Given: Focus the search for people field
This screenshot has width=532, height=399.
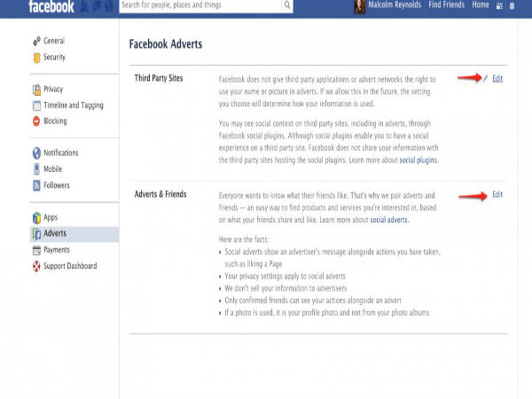Looking at the screenshot, I should tap(200, 5).
